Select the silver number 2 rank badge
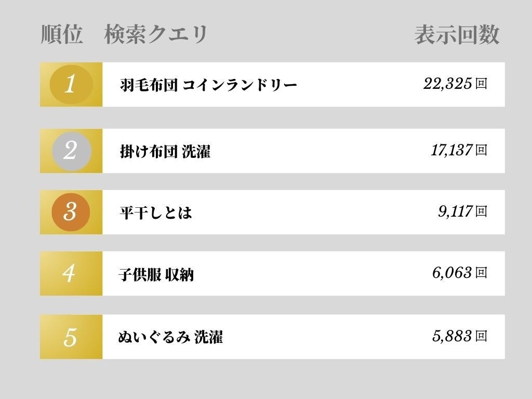 71,151
